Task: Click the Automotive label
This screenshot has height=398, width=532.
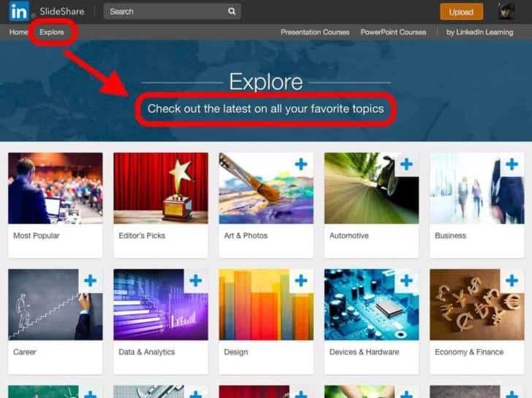Action: 349,236
